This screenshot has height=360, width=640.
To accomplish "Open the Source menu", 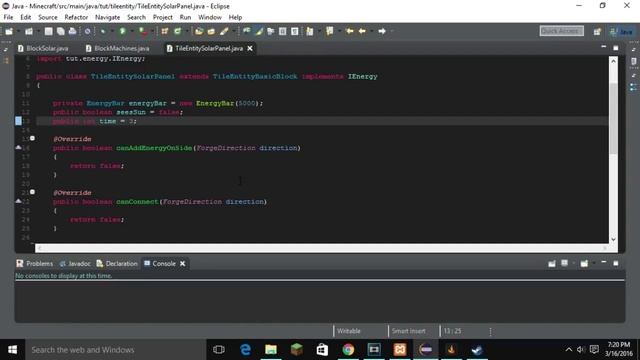I will tap(48, 17).
